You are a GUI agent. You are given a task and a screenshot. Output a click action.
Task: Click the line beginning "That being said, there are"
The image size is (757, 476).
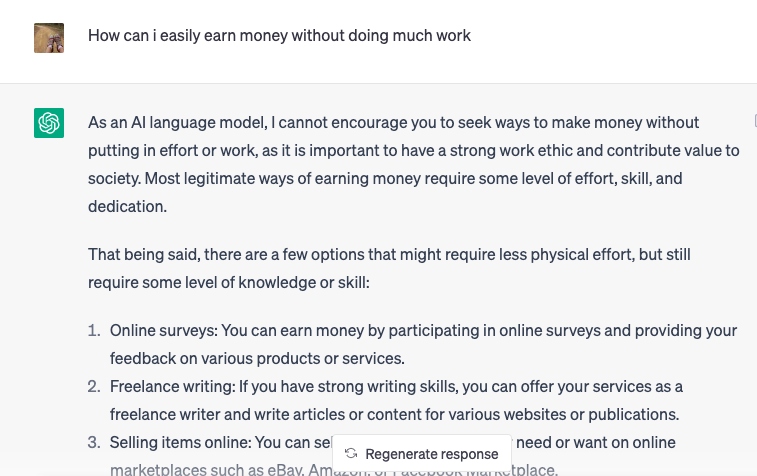coord(389,254)
